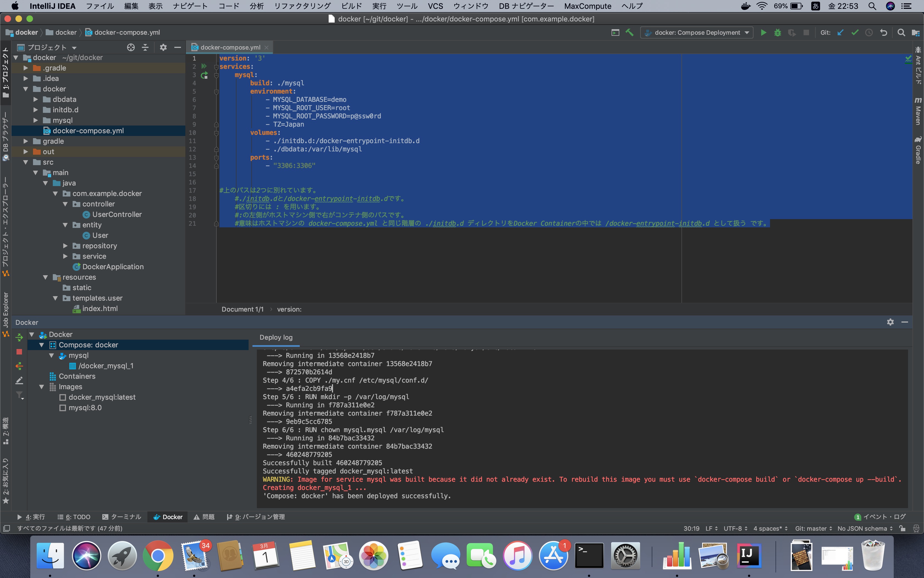Open Google Chrome from the Dock
924x578 pixels.
[x=158, y=555]
